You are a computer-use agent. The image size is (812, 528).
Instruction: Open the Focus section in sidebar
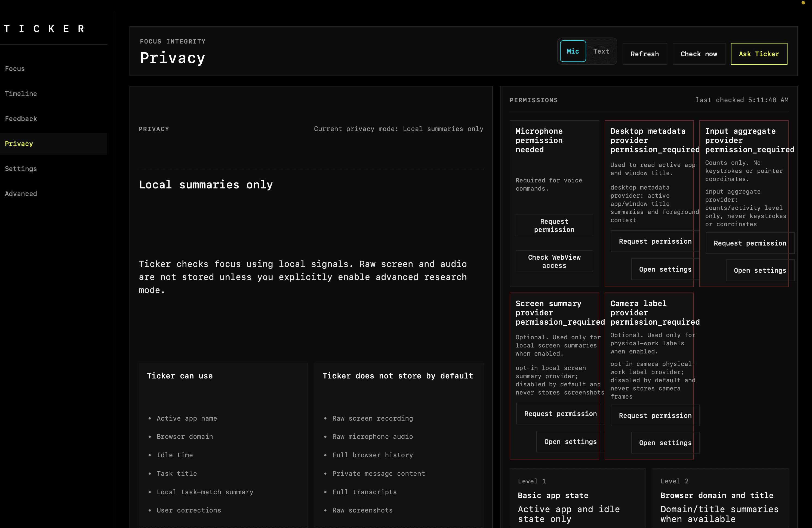point(53,69)
